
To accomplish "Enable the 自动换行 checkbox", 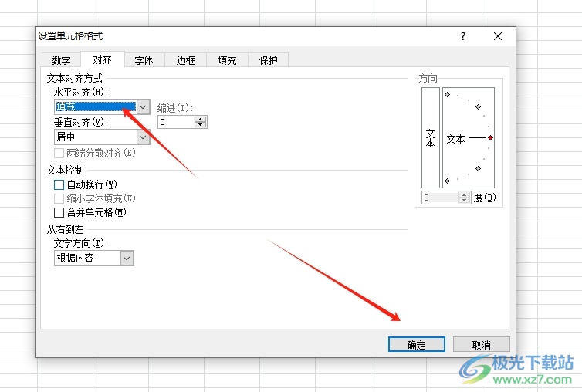I will (x=59, y=184).
